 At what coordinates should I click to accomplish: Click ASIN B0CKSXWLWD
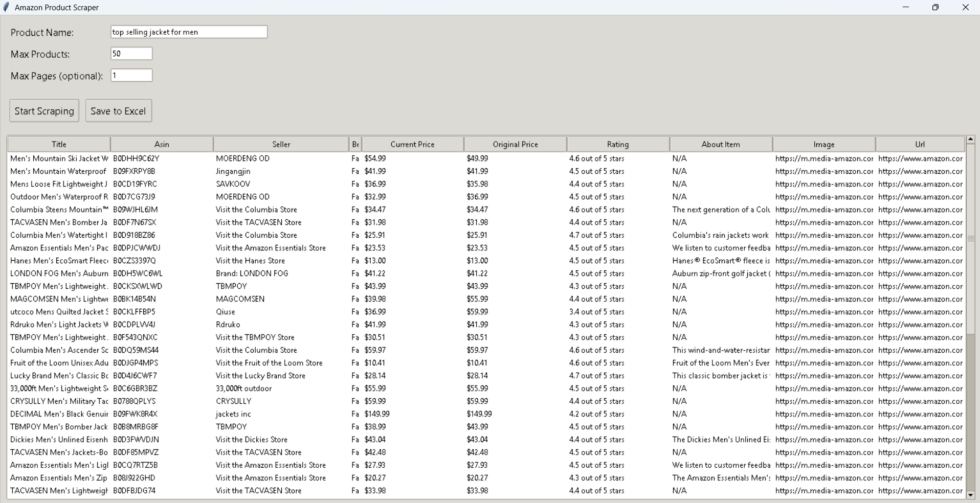pyautogui.click(x=137, y=286)
